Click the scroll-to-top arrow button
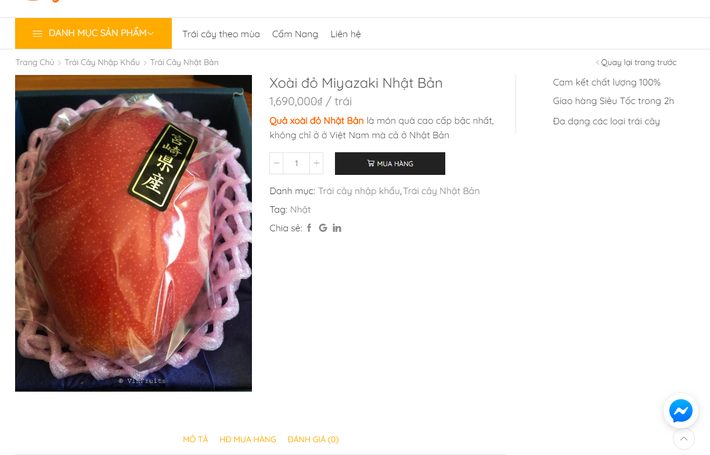Viewport: 710px width, 455px height. [x=684, y=438]
